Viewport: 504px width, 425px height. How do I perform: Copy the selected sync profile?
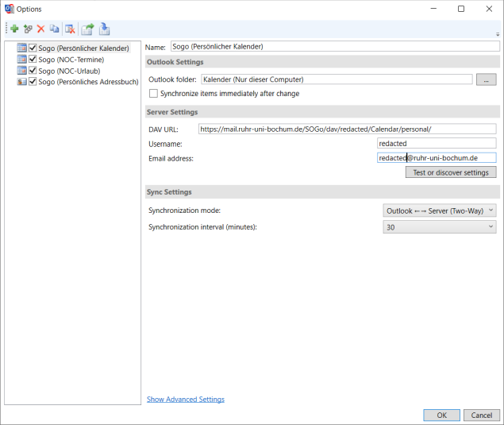[x=54, y=29]
